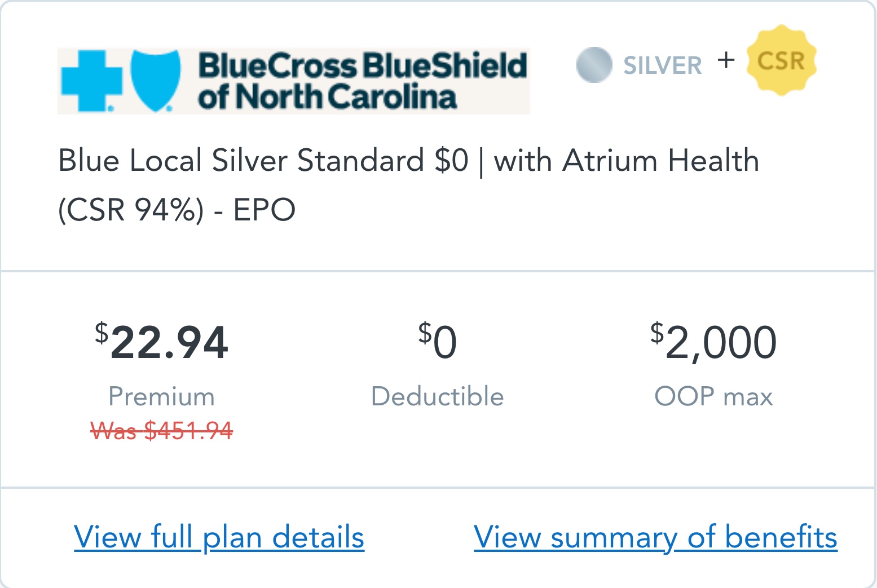Viewport: 877px width, 588px height.
Task: Click the Blue Local Silver Standard plan title
Action: pos(408,185)
